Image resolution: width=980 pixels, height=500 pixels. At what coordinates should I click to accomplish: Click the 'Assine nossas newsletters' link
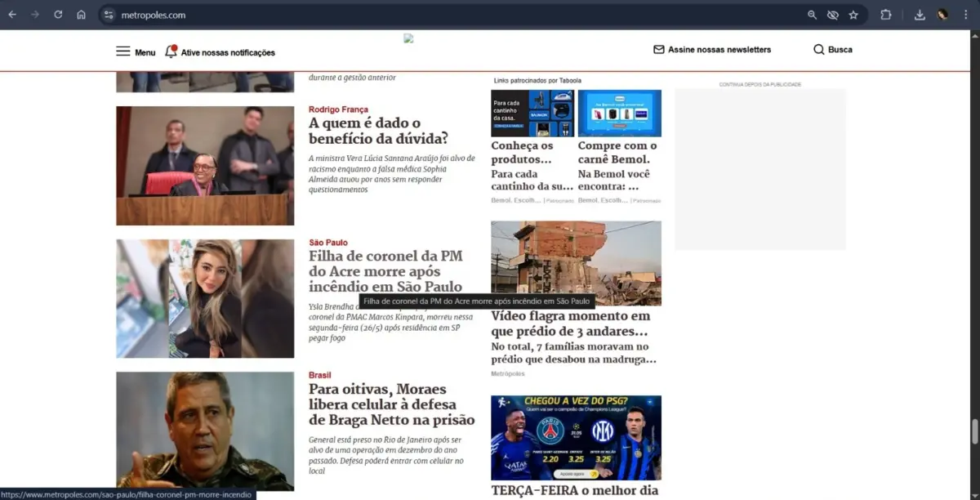click(x=719, y=50)
